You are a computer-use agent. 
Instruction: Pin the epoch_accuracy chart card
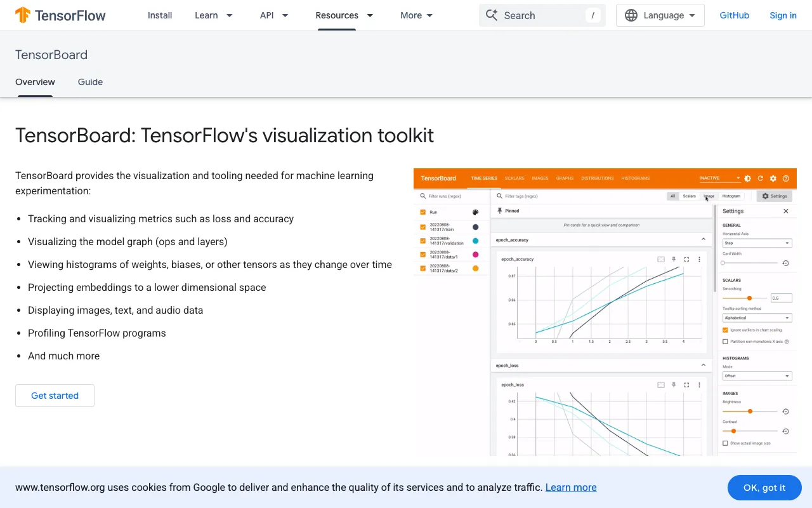coord(674,260)
